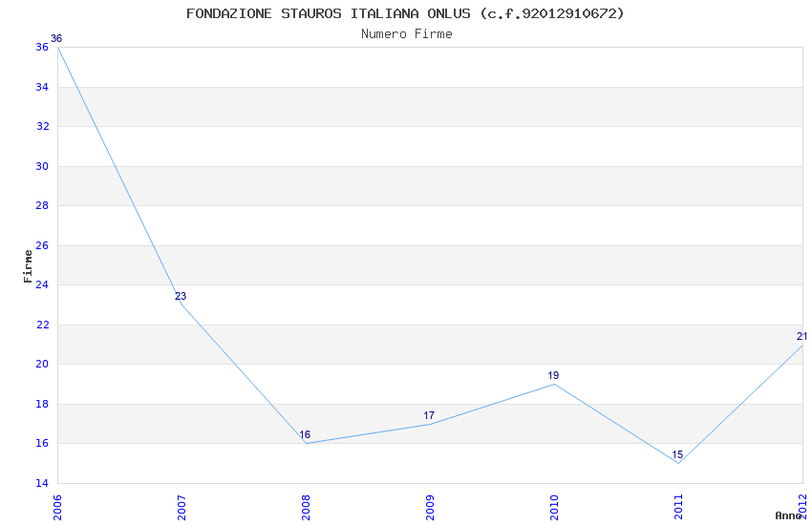This screenshot has width=812, height=525.
Task: Click the y-axis tick value 32
Action: [42, 126]
